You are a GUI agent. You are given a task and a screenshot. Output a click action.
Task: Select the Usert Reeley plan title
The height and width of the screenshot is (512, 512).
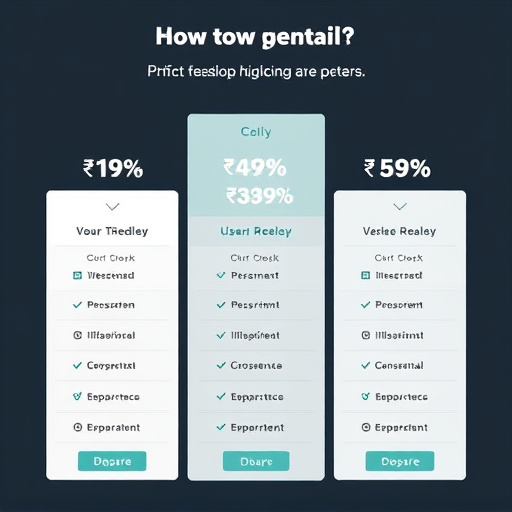point(256,231)
